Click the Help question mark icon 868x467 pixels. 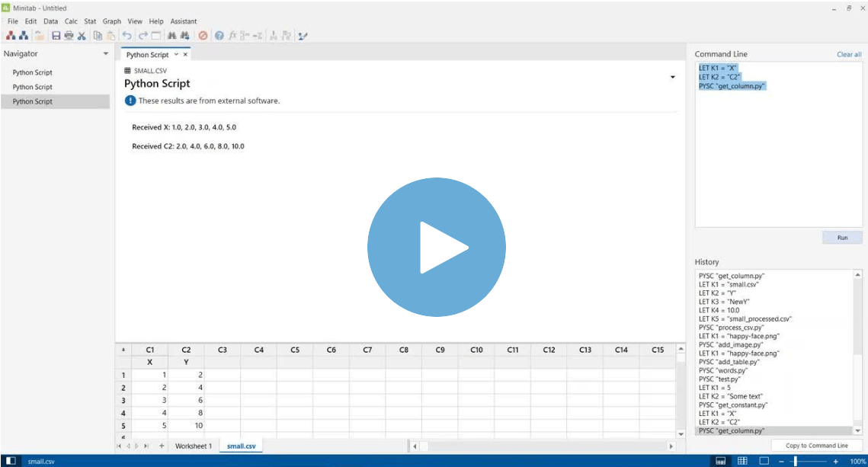(221, 35)
